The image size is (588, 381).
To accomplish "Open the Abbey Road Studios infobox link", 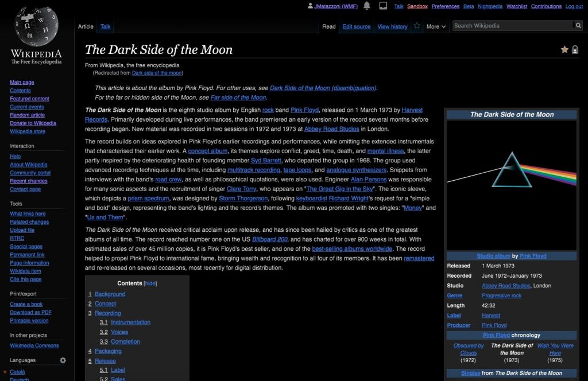I will pos(506,286).
